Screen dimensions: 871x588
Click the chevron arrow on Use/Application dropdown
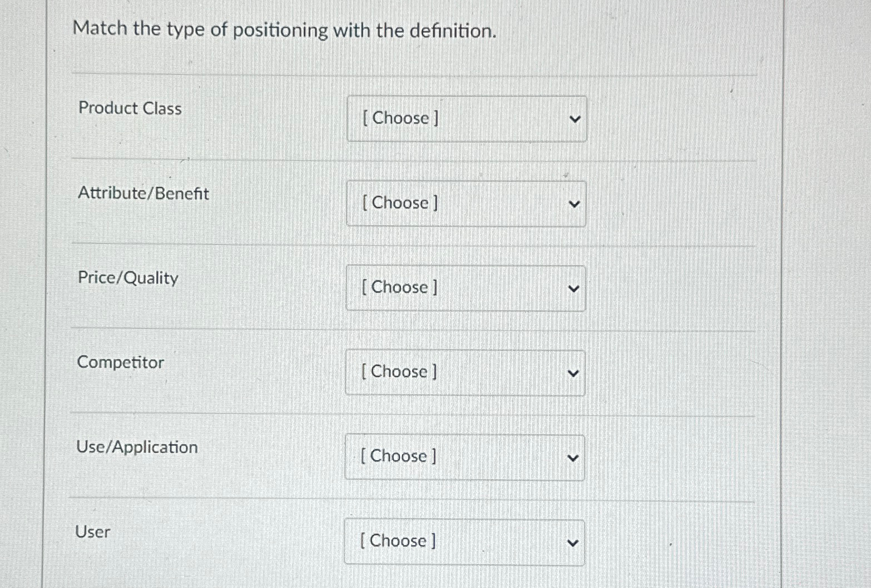point(573,457)
